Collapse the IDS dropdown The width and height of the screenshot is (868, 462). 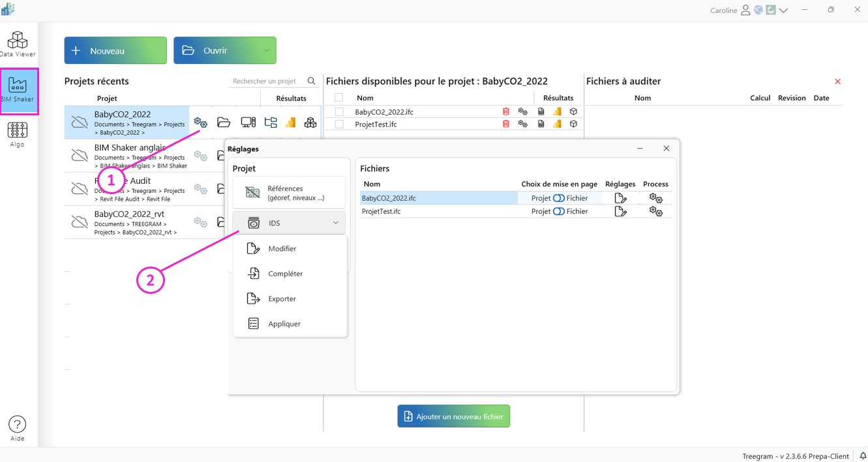pos(335,223)
